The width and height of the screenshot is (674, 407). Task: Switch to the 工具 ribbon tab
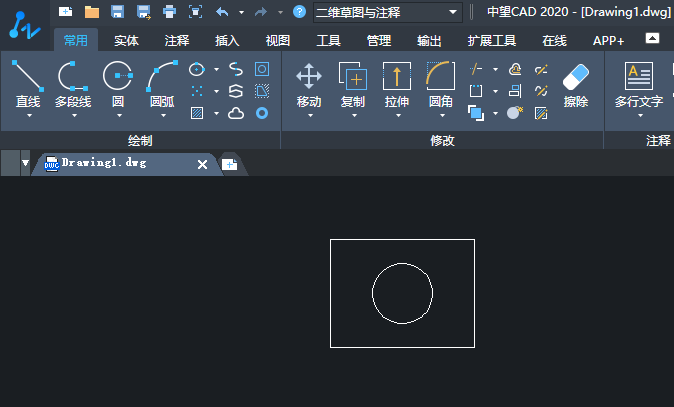point(328,41)
